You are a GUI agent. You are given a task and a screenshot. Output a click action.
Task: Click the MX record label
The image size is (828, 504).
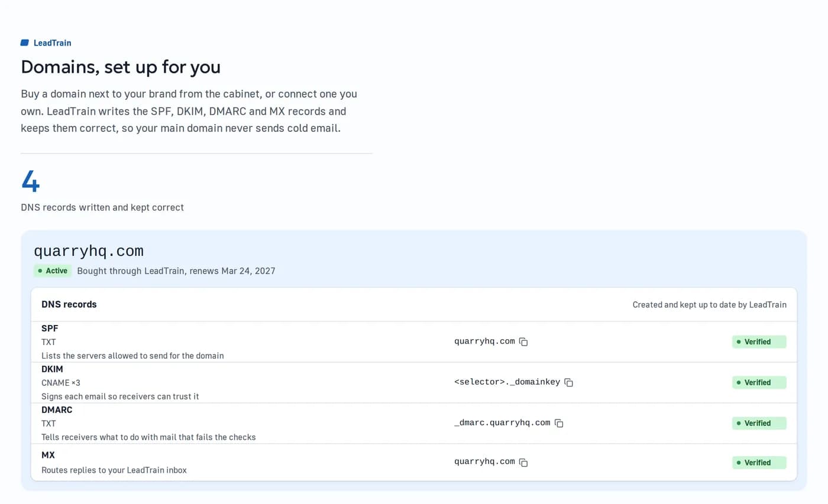coord(48,456)
